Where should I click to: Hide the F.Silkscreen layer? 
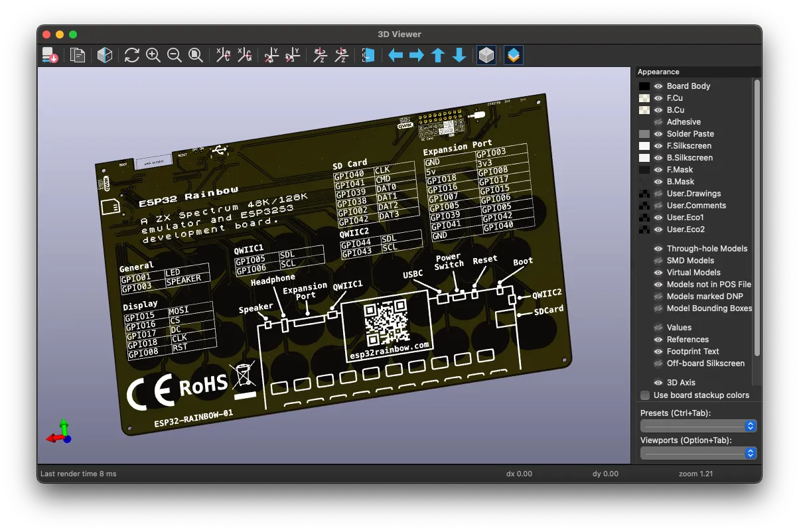pos(657,145)
